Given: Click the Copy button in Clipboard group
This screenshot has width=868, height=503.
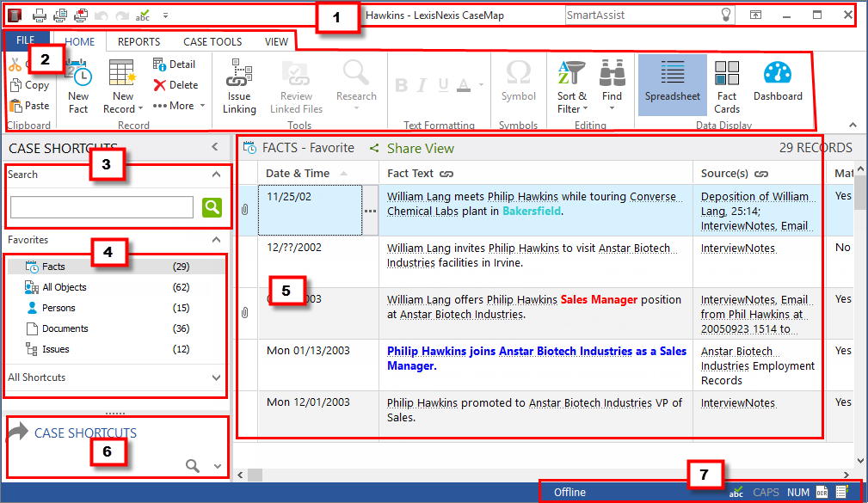Looking at the screenshot, I should tap(30, 85).
